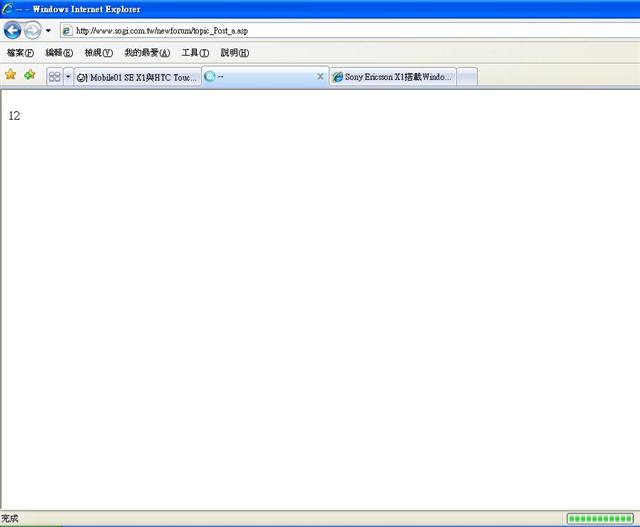Open the recent pages dropdown arrow
640x527 pixels.
coord(48,30)
